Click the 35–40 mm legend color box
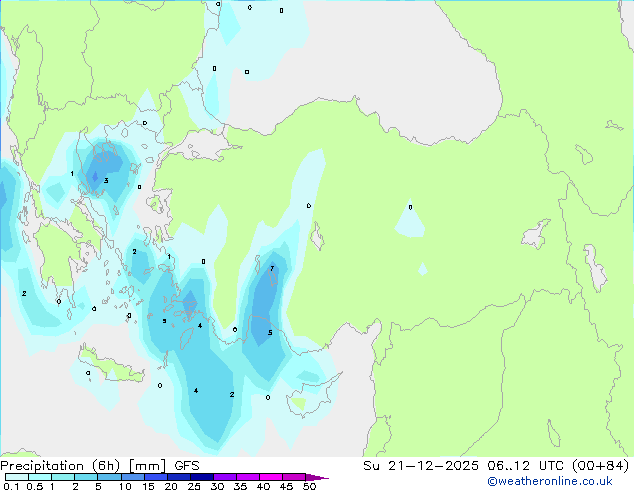 point(248,477)
